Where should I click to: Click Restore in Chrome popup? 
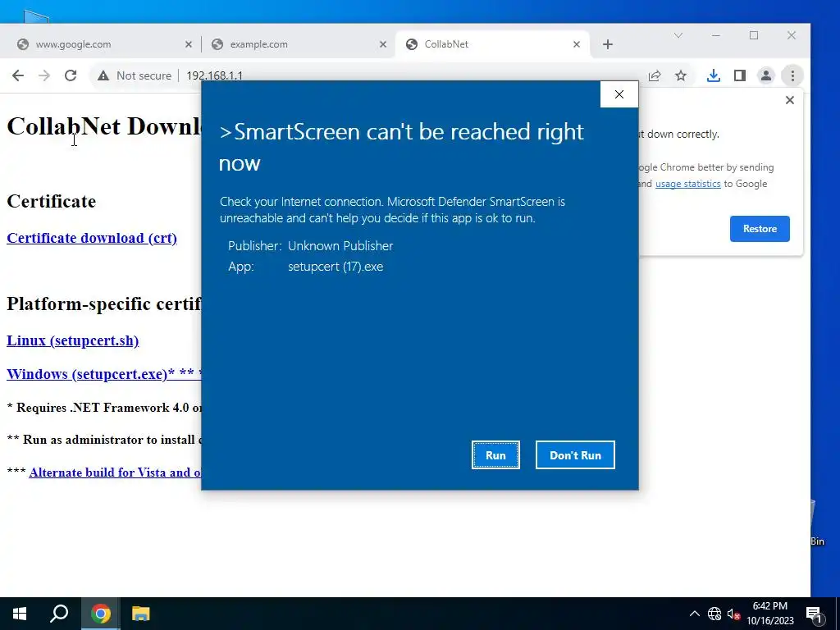(x=760, y=229)
